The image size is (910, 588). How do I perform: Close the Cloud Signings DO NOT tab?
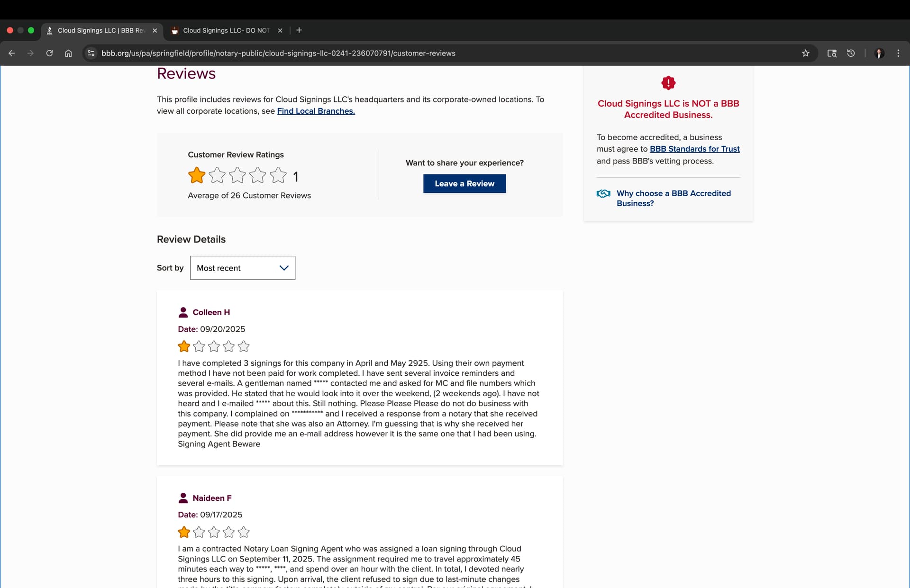click(280, 30)
